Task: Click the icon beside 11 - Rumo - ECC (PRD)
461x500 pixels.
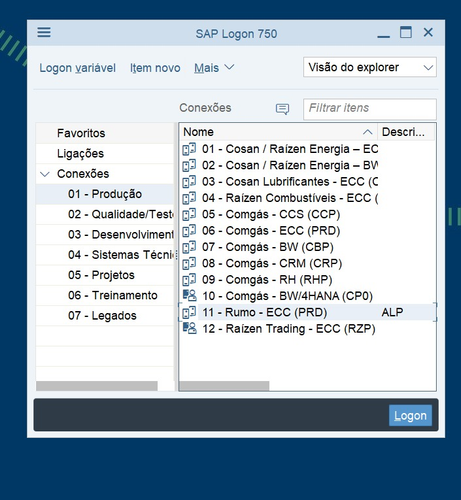Action: [189, 312]
